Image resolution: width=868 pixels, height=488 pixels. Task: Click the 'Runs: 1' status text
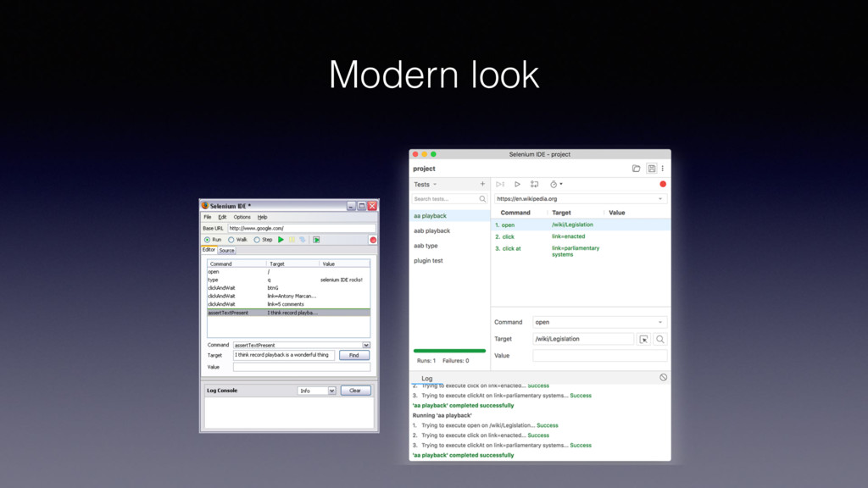pos(426,361)
